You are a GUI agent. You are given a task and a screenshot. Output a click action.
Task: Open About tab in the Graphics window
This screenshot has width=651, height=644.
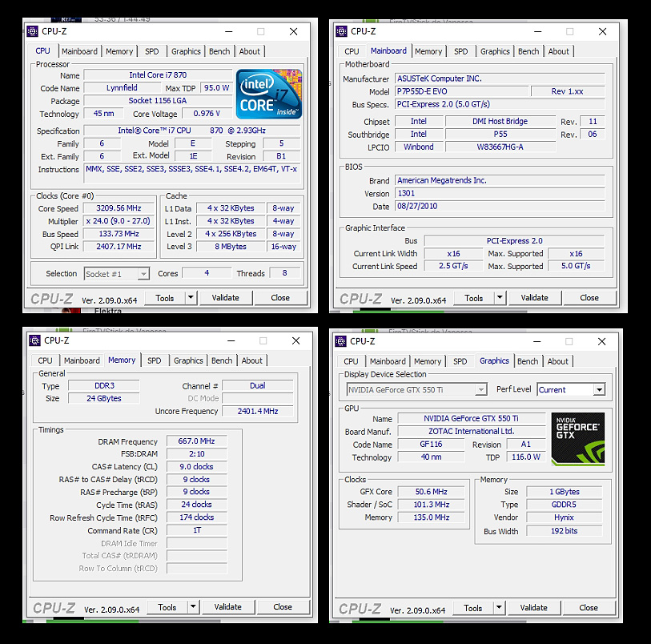point(557,361)
